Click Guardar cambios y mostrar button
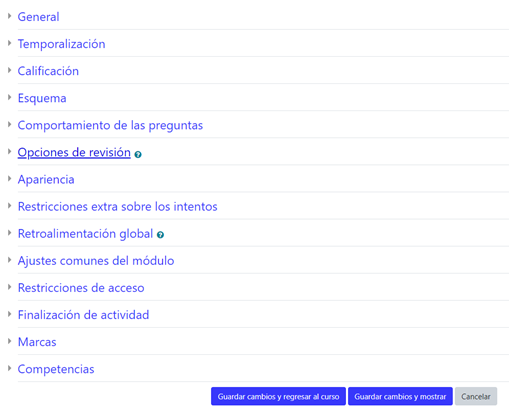This screenshot has height=409, width=509. point(400,396)
